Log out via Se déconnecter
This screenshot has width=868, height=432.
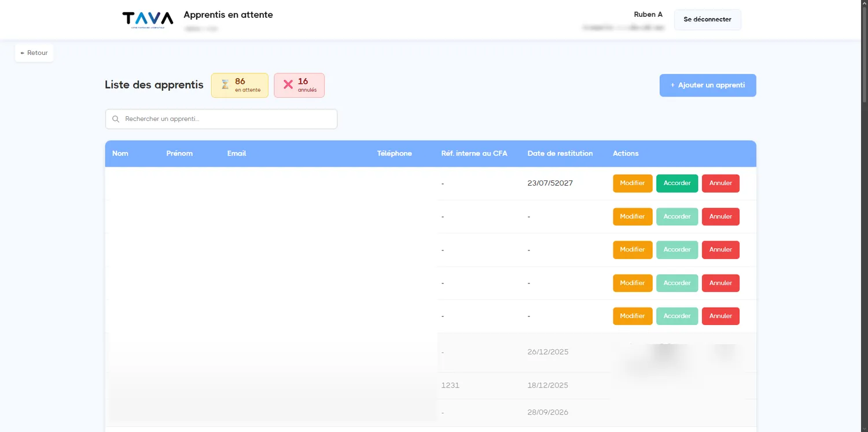click(x=707, y=20)
